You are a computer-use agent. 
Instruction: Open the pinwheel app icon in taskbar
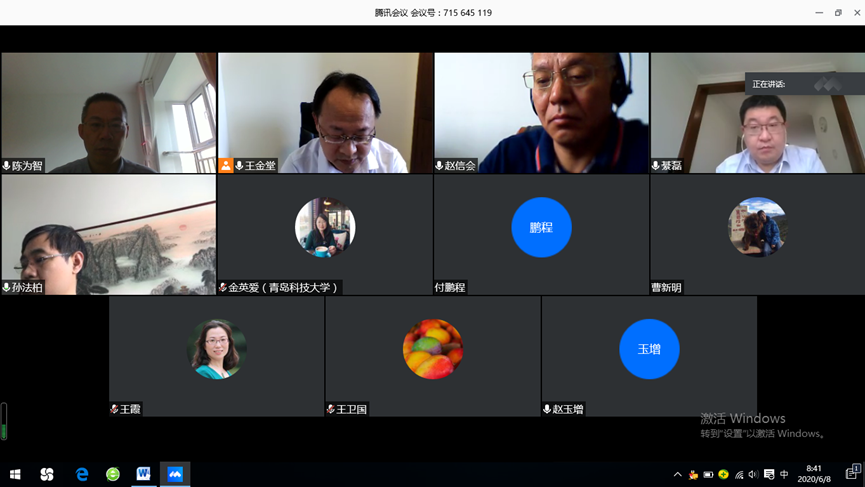(47, 474)
